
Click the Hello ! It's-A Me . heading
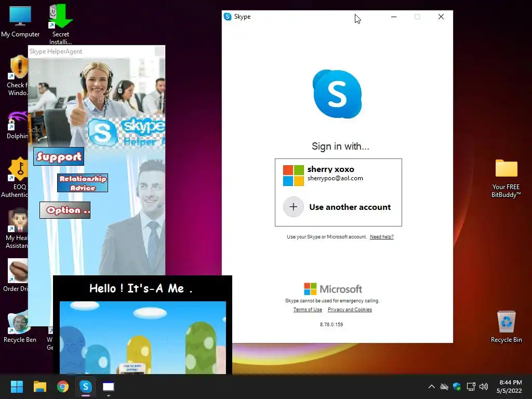tap(141, 288)
